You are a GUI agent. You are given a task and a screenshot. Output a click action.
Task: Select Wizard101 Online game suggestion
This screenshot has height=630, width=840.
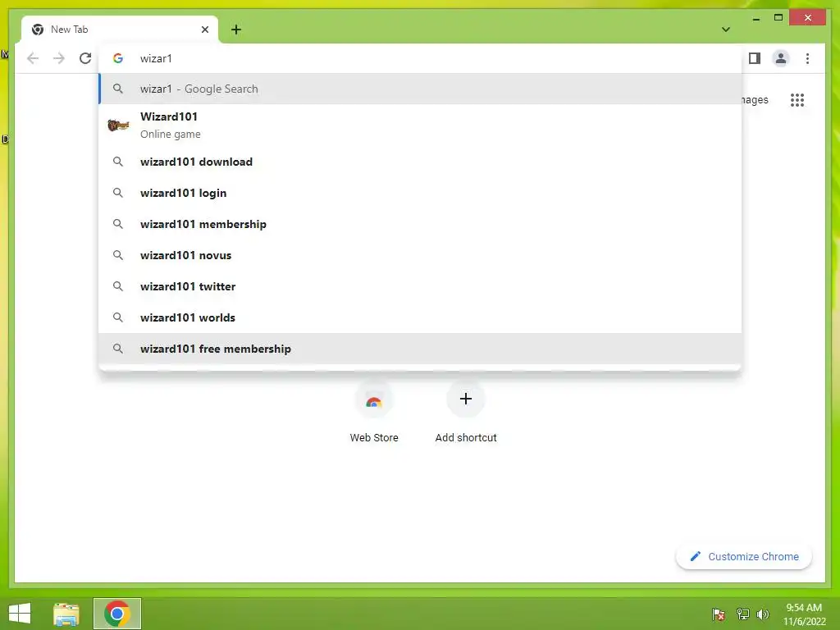coord(421,126)
